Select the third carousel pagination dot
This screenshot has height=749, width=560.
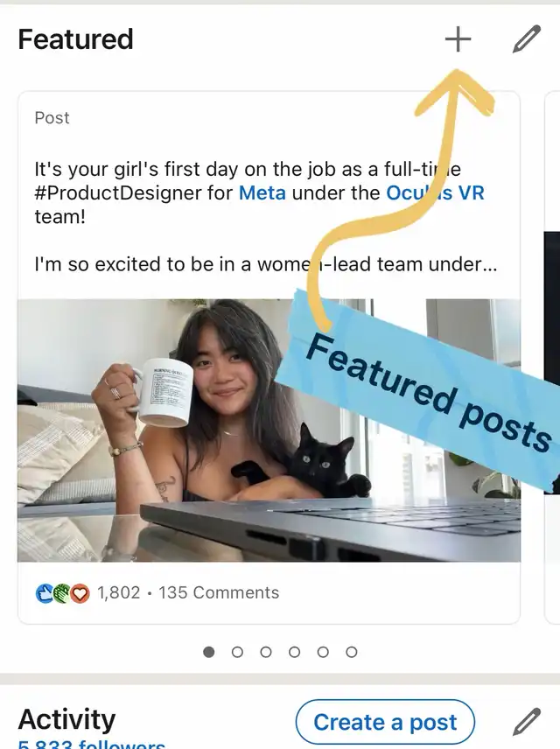[266, 652]
